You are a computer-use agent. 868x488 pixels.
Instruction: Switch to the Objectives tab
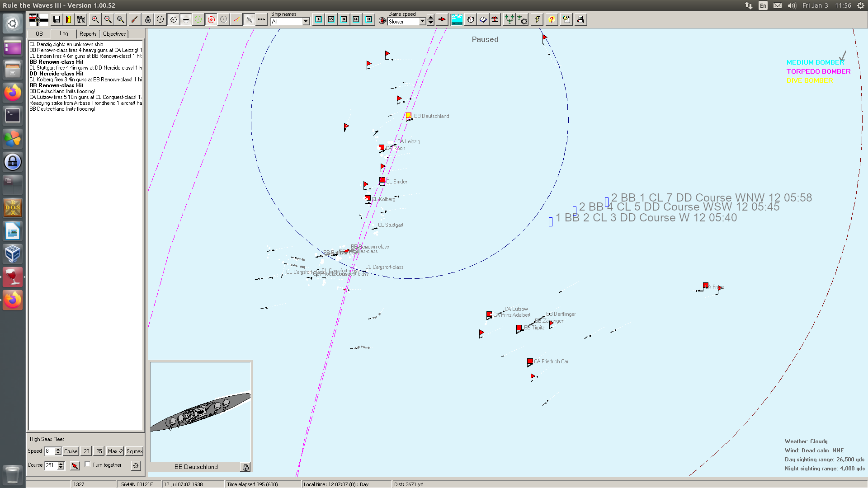(114, 34)
